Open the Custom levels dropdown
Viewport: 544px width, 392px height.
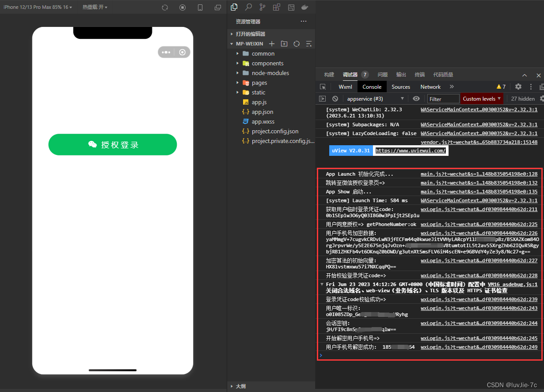point(481,98)
